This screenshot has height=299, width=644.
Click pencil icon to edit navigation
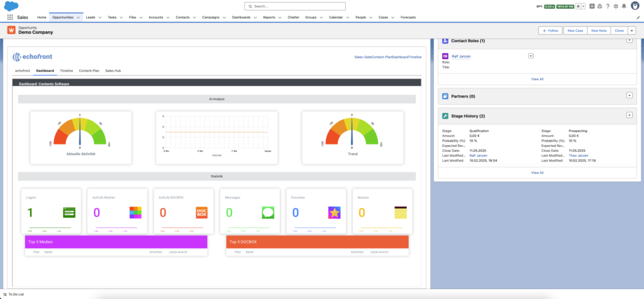(x=638, y=18)
